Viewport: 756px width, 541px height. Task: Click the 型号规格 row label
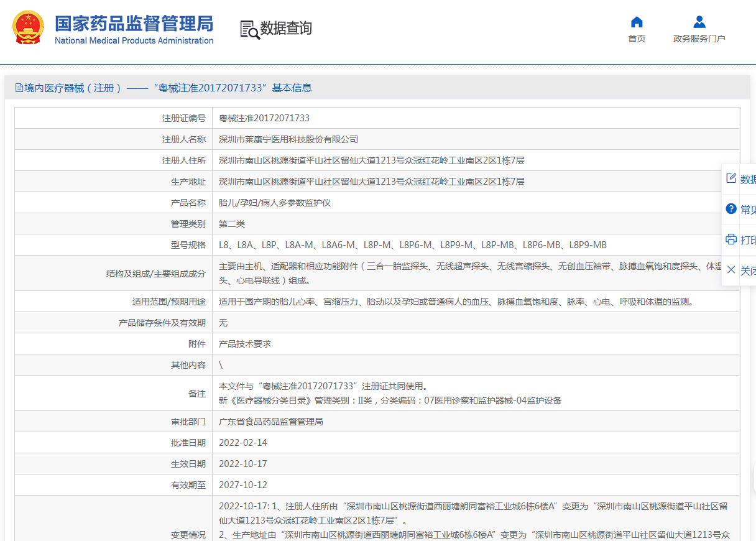188,245
